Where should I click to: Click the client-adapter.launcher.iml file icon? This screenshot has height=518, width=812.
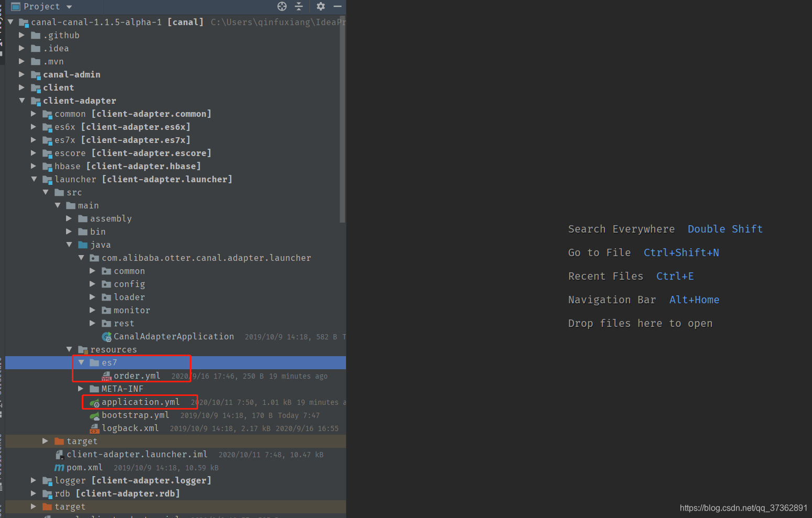click(x=59, y=455)
